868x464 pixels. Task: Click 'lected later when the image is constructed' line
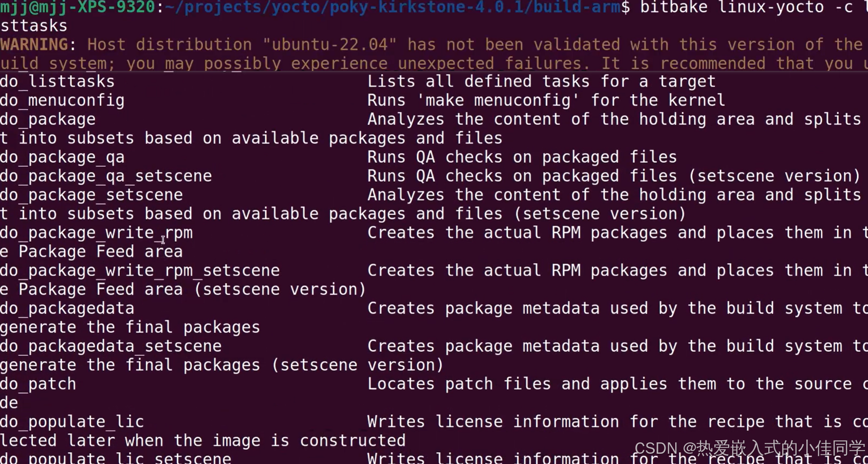(203, 441)
